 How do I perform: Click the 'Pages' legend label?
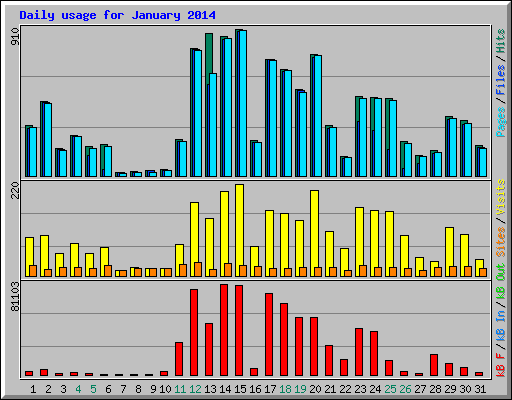(500, 122)
